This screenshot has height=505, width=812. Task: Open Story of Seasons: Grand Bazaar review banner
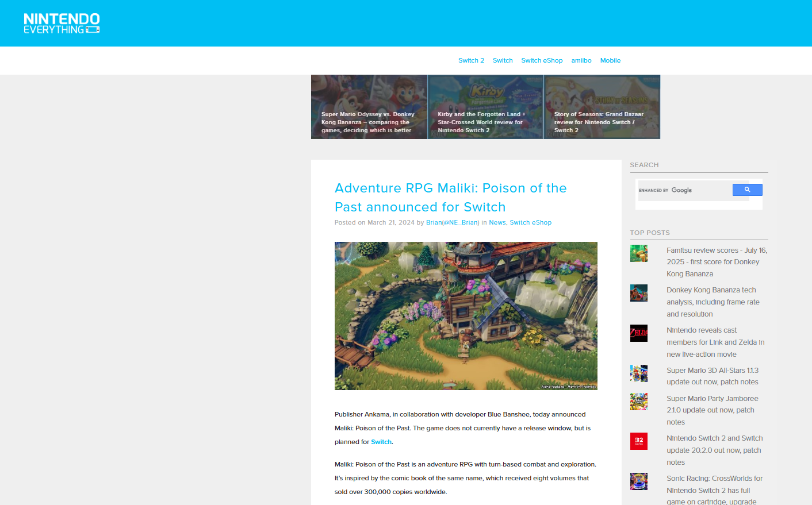pyautogui.click(x=602, y=107)
